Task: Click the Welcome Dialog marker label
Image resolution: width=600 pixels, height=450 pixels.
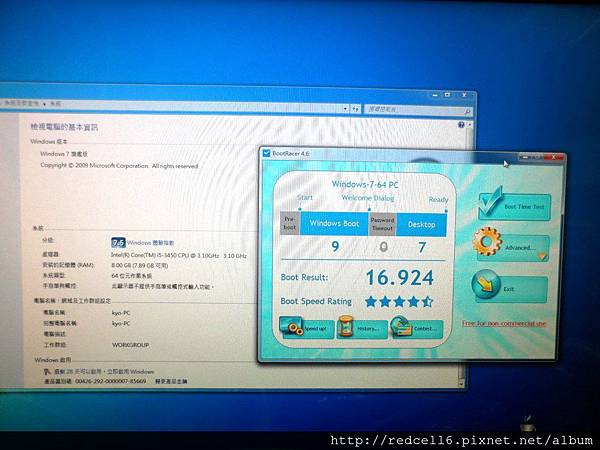Action: click(368, 198)
